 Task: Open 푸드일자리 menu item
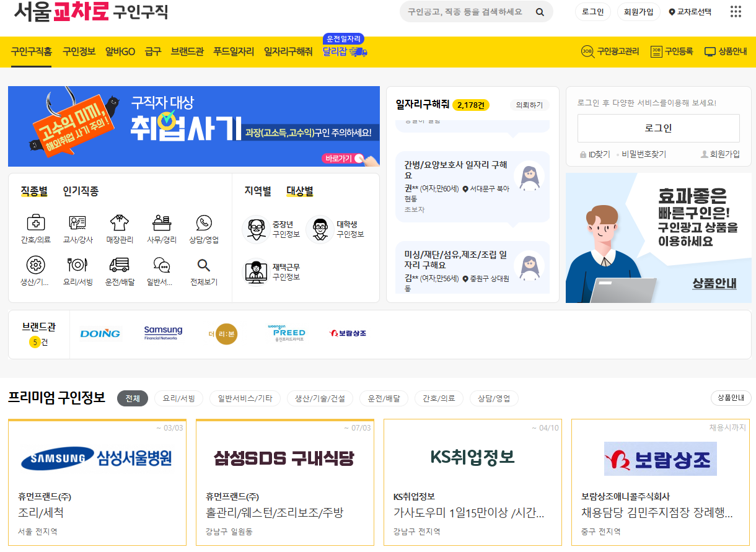point(234,51)
